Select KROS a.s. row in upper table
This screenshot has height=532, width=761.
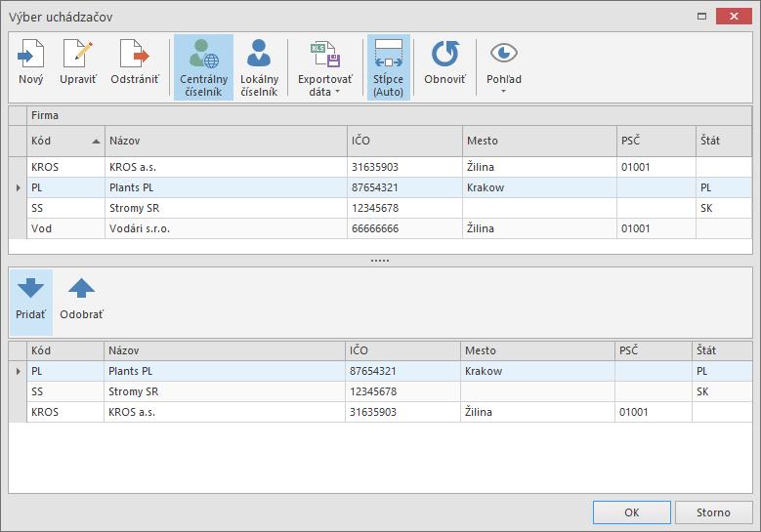click(389, 167)
